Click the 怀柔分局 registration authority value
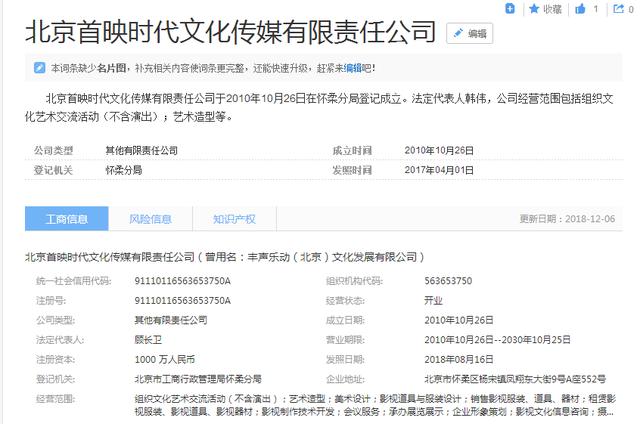Image resolution: width=640 pixels, height=424 pixels. pos(124,170)
